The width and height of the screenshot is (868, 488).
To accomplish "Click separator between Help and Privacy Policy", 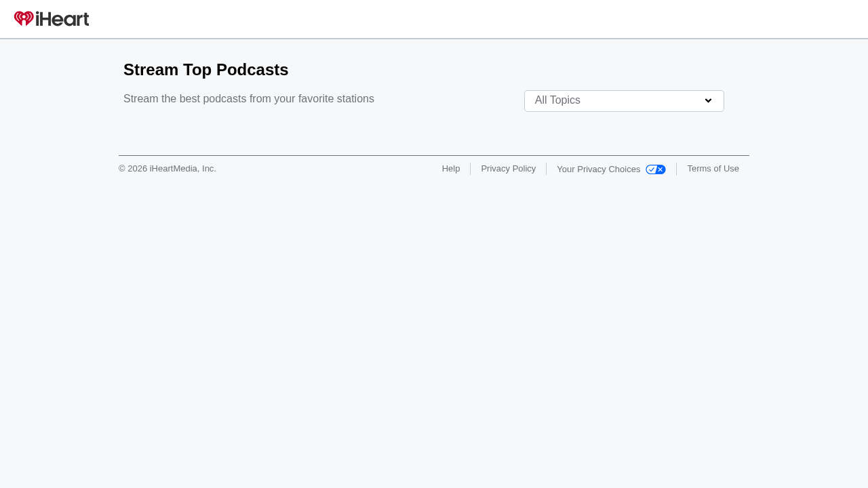I will (x=470, y=169).
